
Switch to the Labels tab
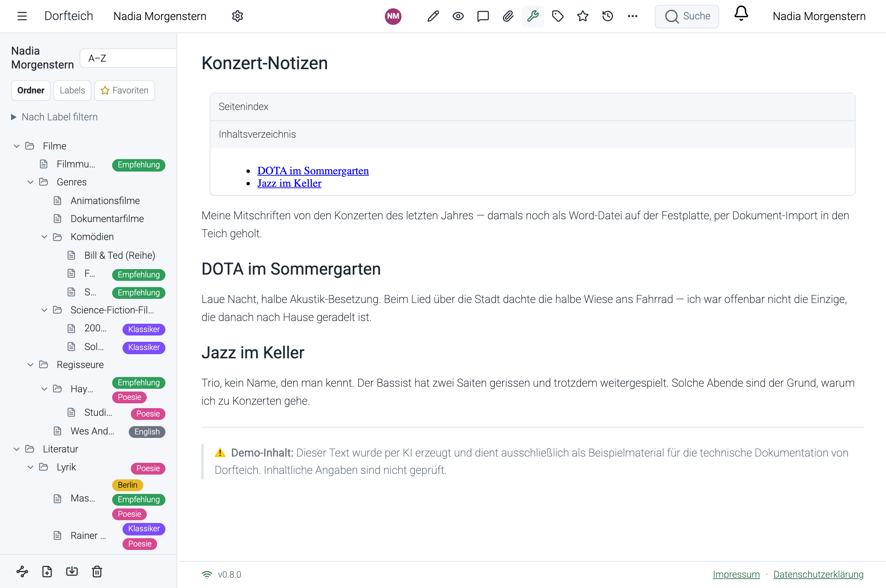click(72, 90)
